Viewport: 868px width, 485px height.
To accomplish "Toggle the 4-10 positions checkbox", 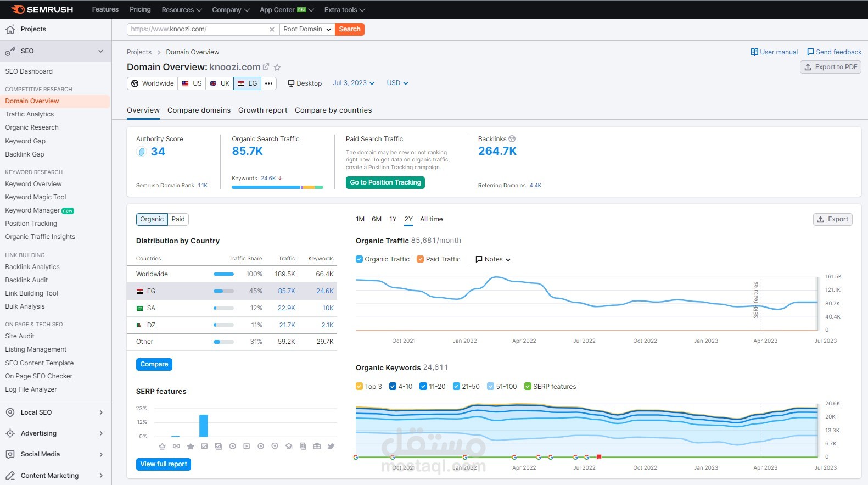I will pos(393,387).
